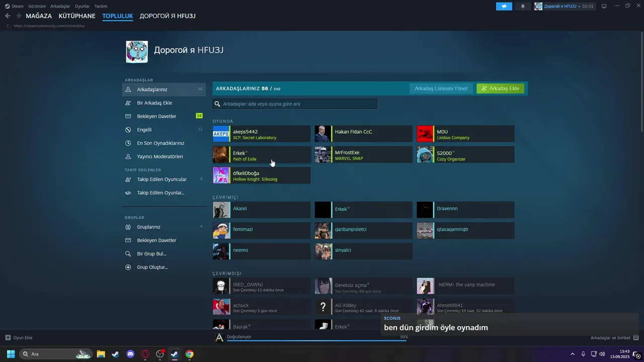Open MrFrostExe playing MARVEL SNAP
The height and width of the screenshot is (362, 644).
[364, 155]
